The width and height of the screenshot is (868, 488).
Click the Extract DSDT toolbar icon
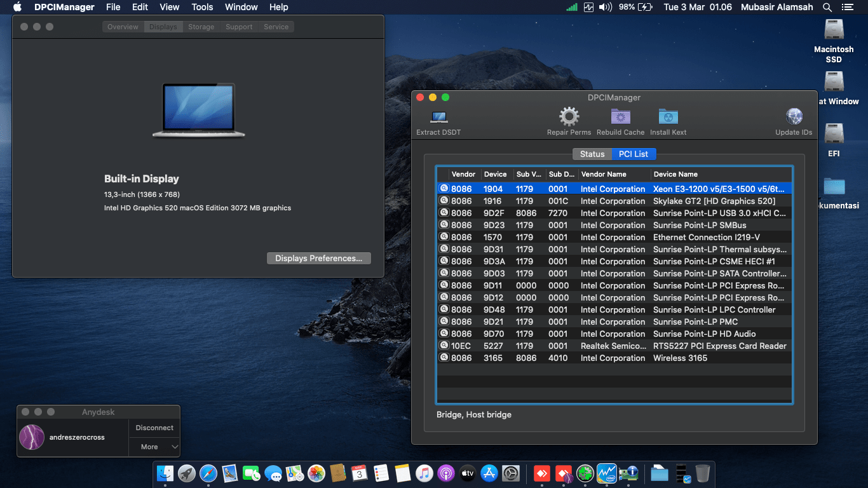tap(439, 117)
